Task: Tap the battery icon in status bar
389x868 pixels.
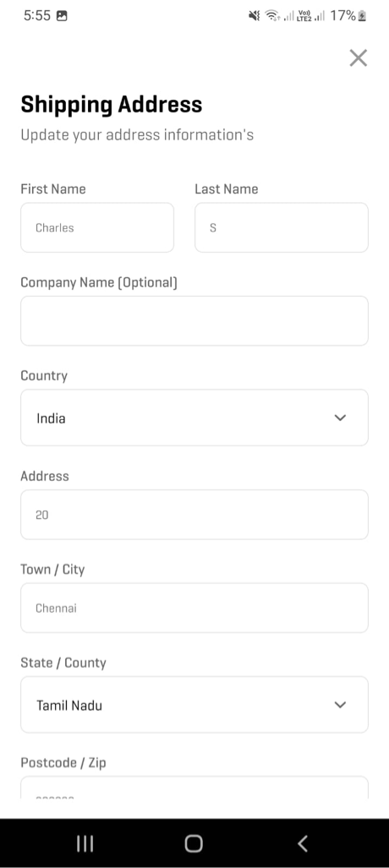Action: pos(362,16)
